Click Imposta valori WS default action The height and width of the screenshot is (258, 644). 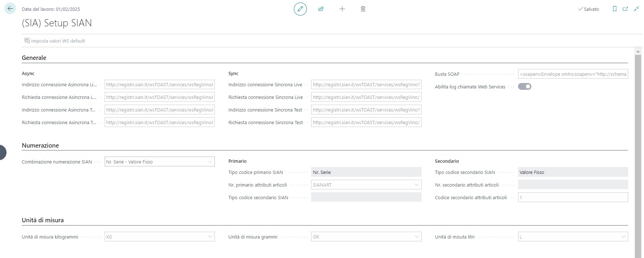point(55,41)
